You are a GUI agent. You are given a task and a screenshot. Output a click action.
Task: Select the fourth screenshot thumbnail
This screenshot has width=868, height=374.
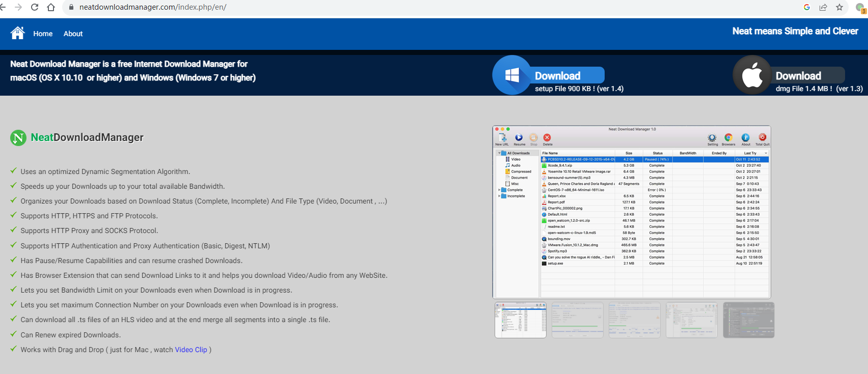[692, 320]
